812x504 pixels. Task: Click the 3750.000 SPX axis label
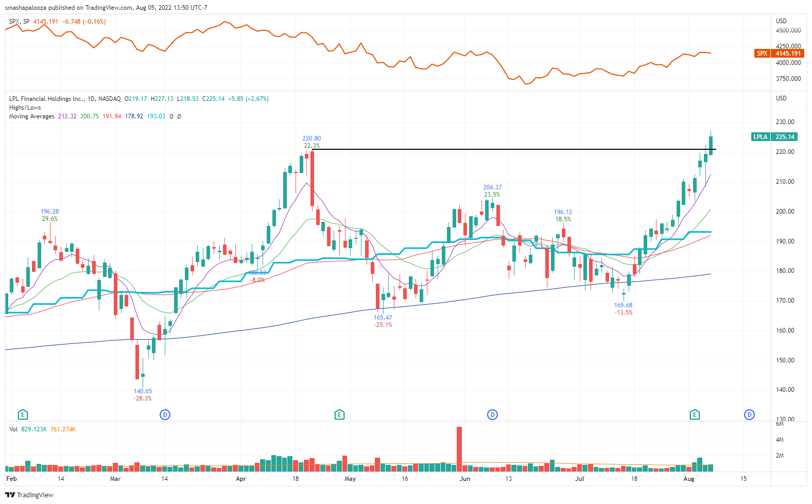[x=788, y=79]
